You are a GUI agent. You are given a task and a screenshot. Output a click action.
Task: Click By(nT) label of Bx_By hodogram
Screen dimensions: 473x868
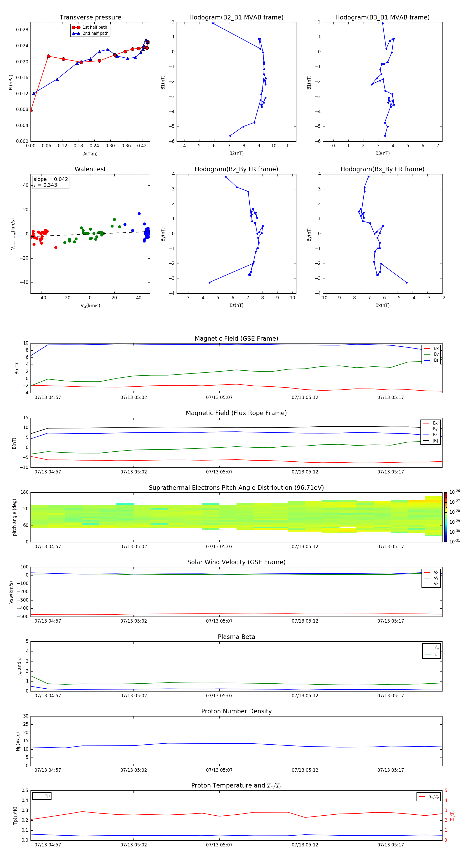pyautogui.click(x=309, y=234)
